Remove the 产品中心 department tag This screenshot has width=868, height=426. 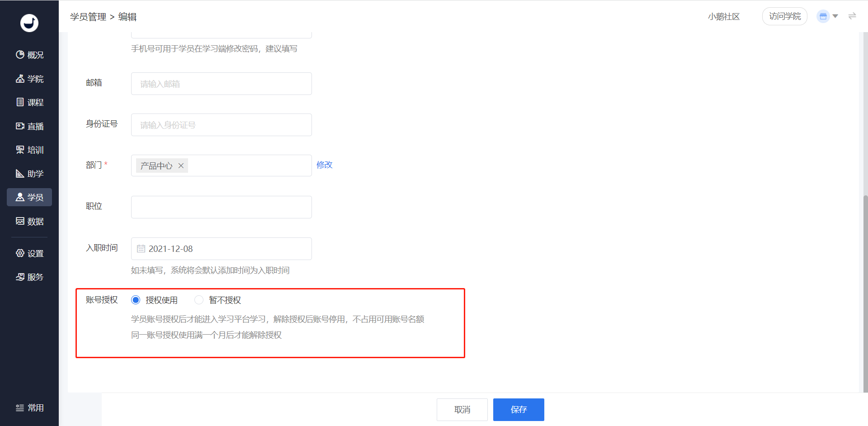[x=181, y=166]
